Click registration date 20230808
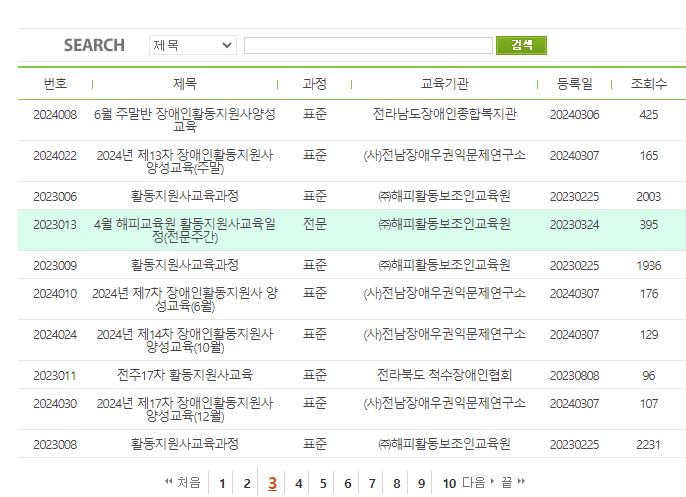 [x=574, y=375]
